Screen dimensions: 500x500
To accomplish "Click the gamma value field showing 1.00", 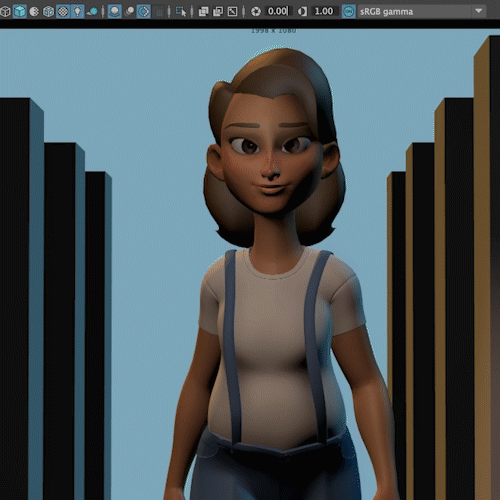I will (324, 12).
